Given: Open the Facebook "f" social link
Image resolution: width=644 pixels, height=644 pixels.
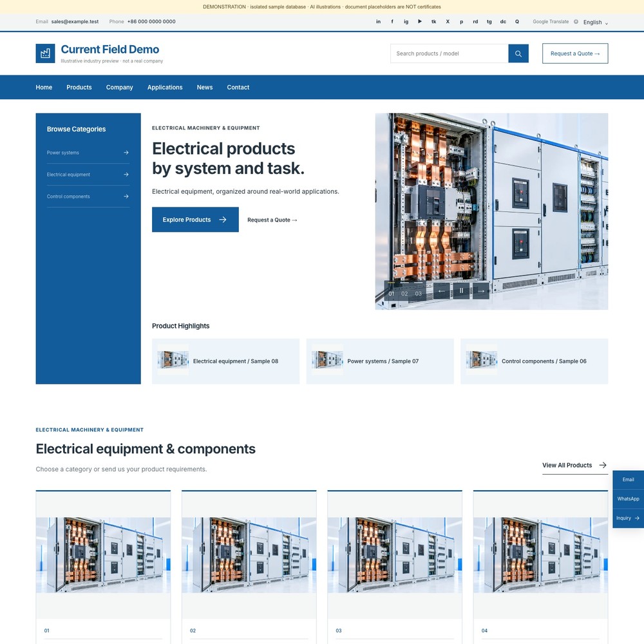Looking at the screenshot, I should pos(392,22).
